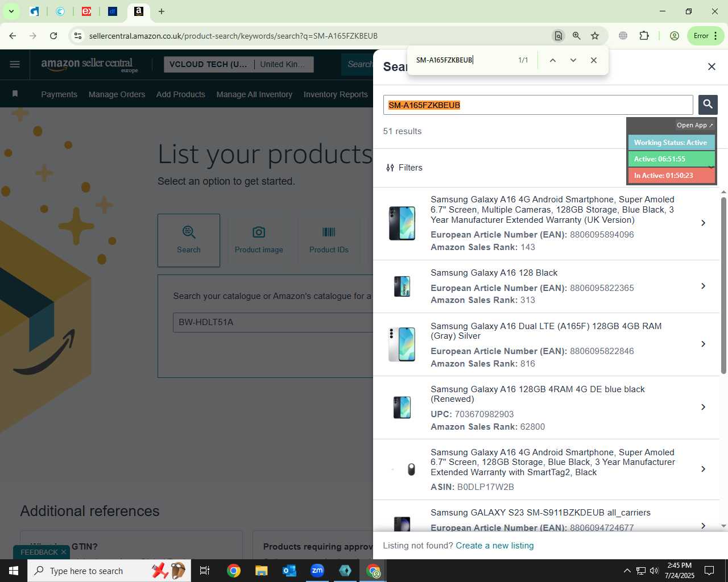
Task: Click the Seller Central top search box
Action: pyautogui.click(x=357, y=64)
